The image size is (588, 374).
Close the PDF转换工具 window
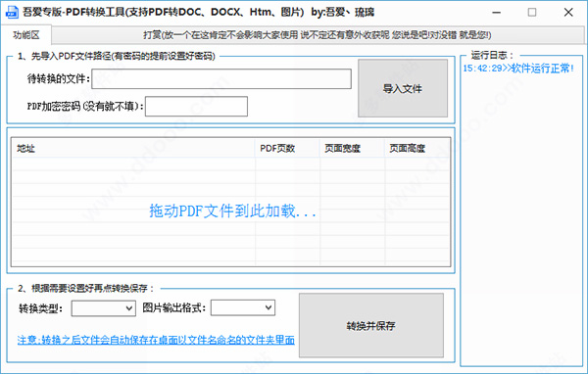pos(568,13)
